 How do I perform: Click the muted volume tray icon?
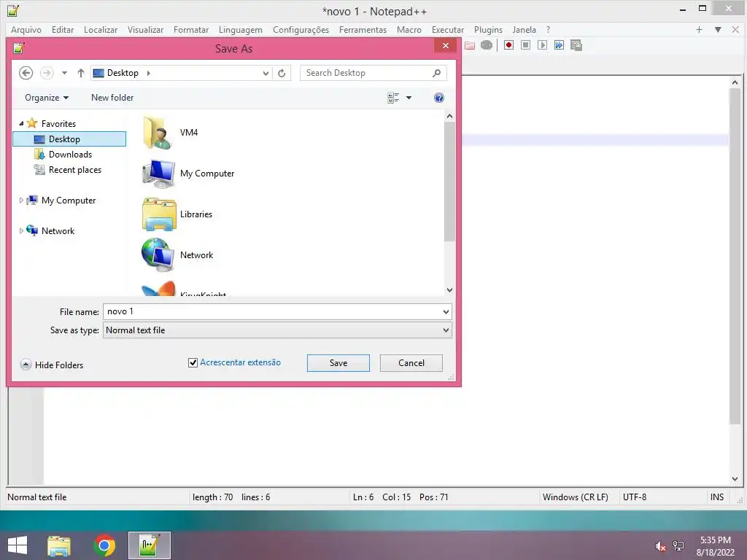pos(660,545)
